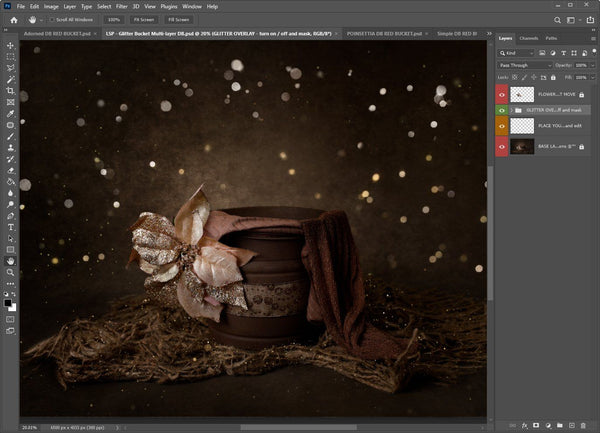This screenshot has width=600, height=433.
Task: Switch to the Channels tab
Action: pyautogui.click(x=529, y=38)
